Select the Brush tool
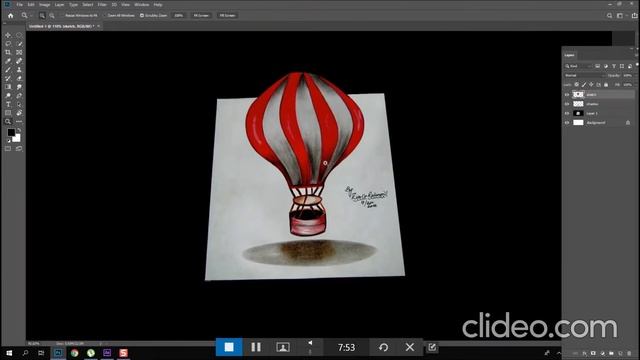640x360 pixels. coord(8,70)
